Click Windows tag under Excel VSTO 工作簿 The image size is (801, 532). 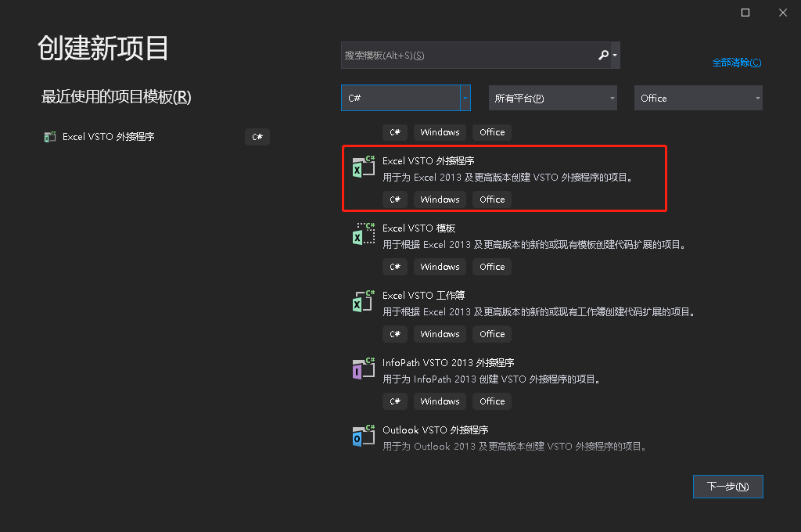point(440,334)
